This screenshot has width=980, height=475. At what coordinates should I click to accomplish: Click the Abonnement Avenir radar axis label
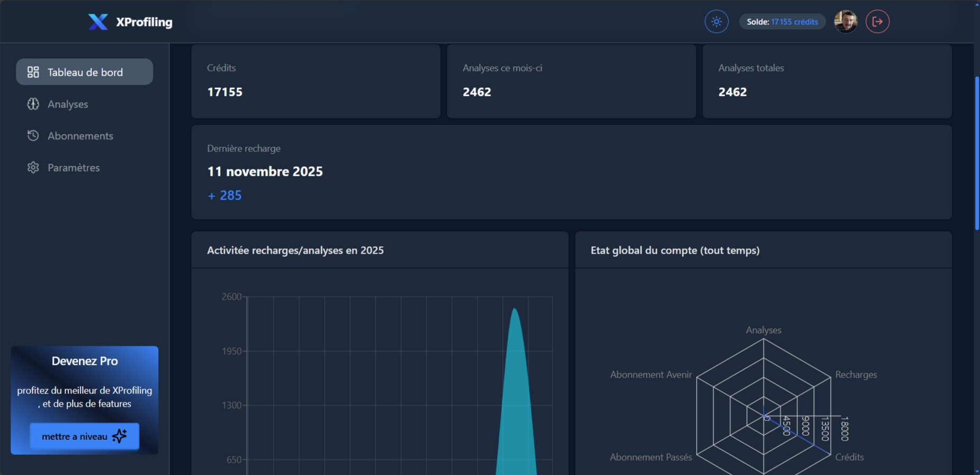click(x=651, y=375)
